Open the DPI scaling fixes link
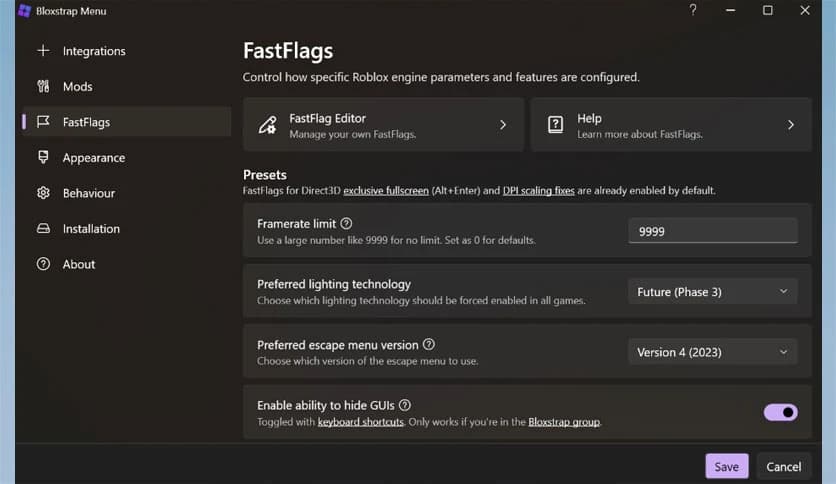Screen dimensions: 836x484 pyautogui.click(x=538, y=190)
